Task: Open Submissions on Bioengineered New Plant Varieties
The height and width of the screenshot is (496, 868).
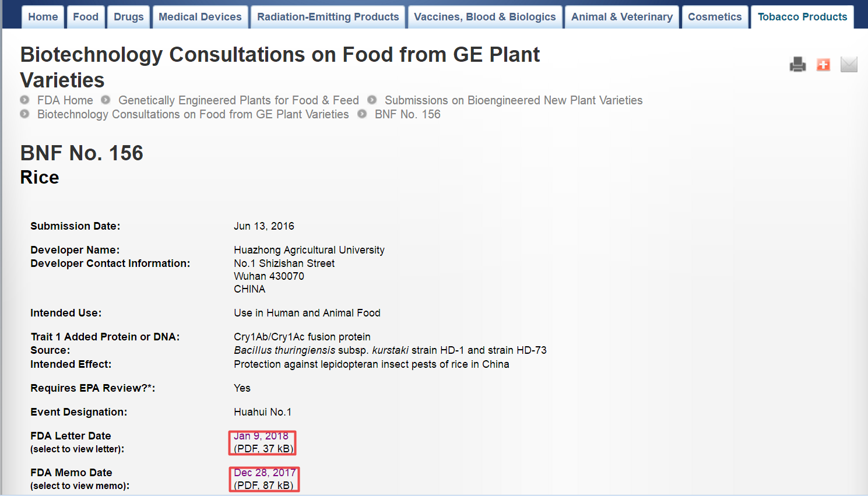Action: coord(514,100)
